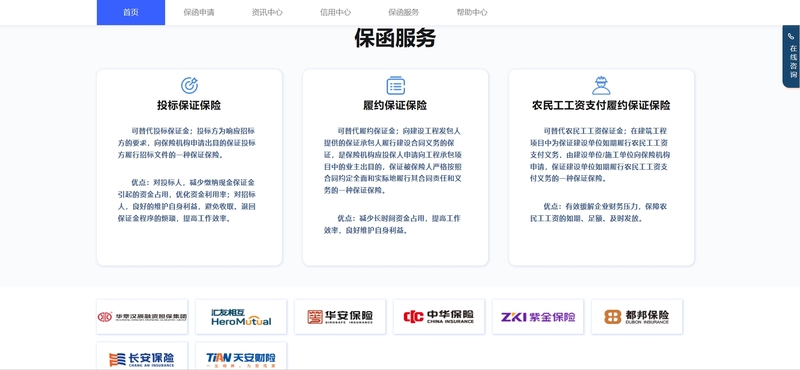Click text starting 可替代农民工工资保证金
The width and height of the screenshot is (800, 370).
click(x=599, y=155)
